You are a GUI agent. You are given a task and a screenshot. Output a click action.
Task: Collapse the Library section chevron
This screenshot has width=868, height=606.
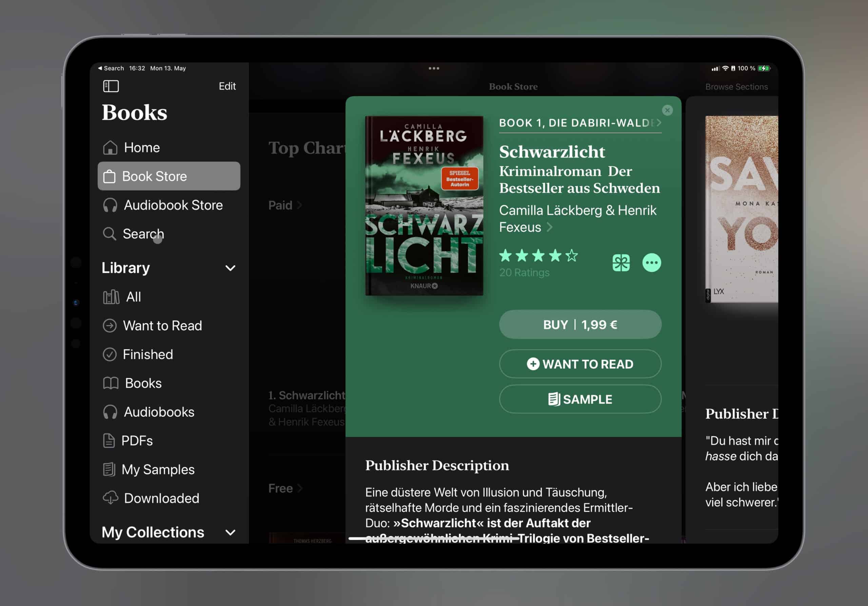coord(230,268)
